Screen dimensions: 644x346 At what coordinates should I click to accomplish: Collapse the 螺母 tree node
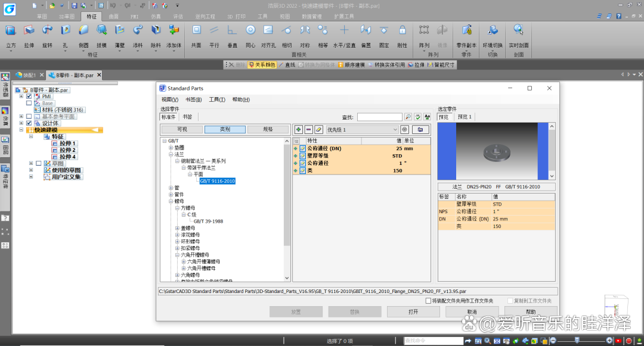[x=171, y=201]
